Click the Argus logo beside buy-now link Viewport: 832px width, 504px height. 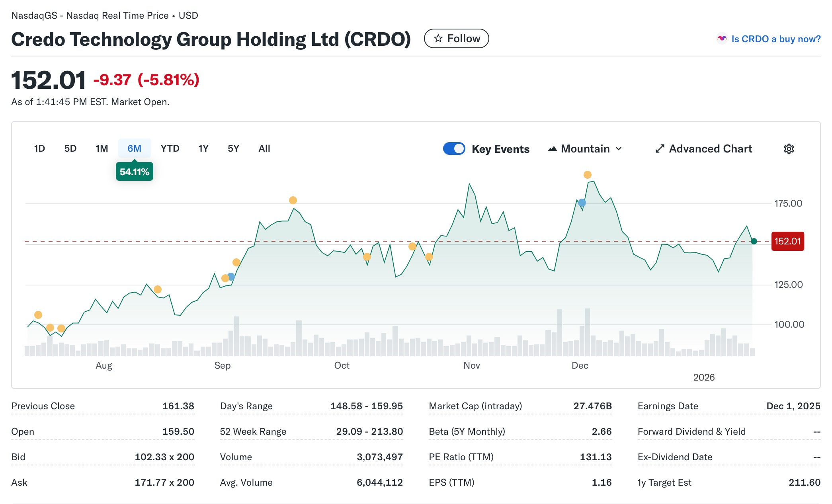723,38
